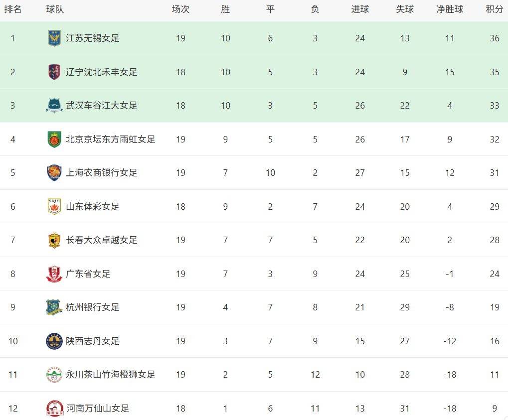This screenshot has width=508, height=420.
Task: Click the 杭州银行女足 team logo
Action: click(54, 307)
